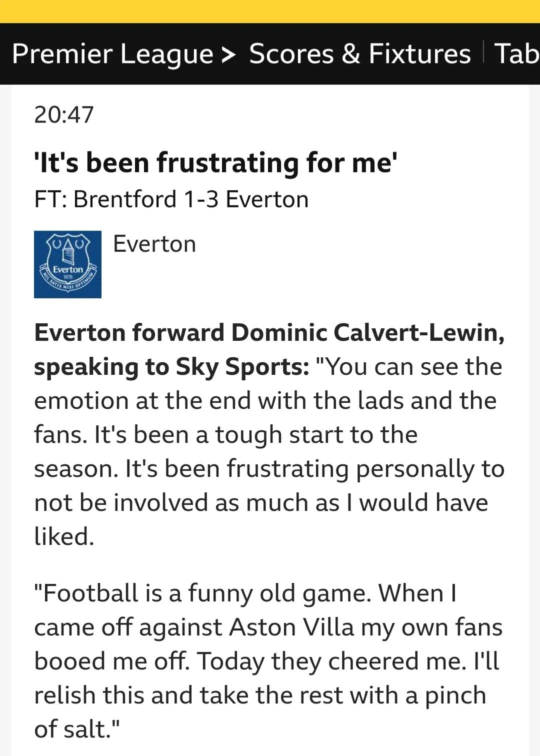This screenshot has width=540, height=756.
Task: Click the bold name Dominic Calvert-Lewin
Action: (367, 333)
